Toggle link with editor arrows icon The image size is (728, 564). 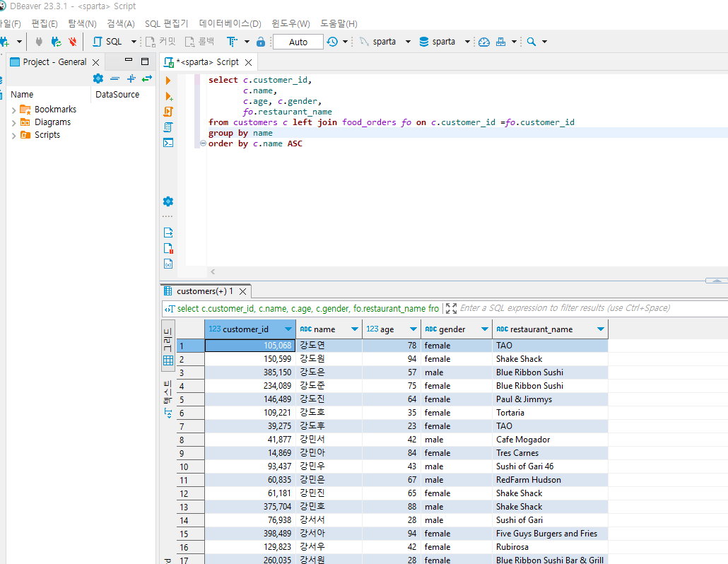click(147, 78)
